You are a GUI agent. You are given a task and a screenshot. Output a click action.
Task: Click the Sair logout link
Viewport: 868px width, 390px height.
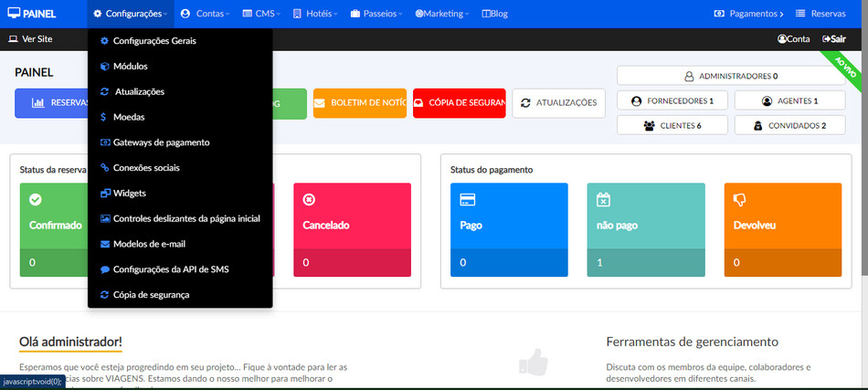point(833,39)
